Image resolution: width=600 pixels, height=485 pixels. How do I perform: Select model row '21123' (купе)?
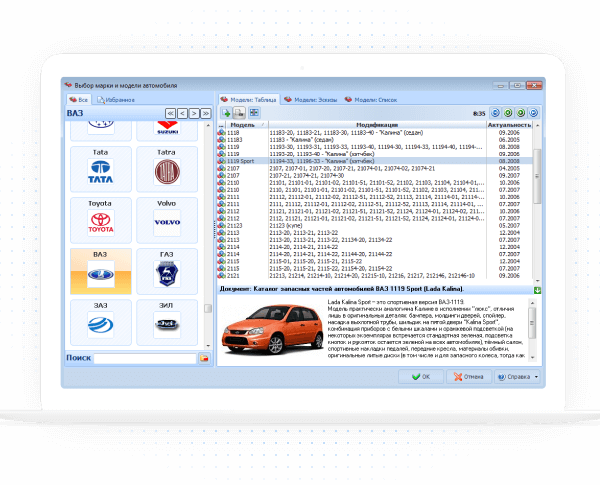coord(375,225)
